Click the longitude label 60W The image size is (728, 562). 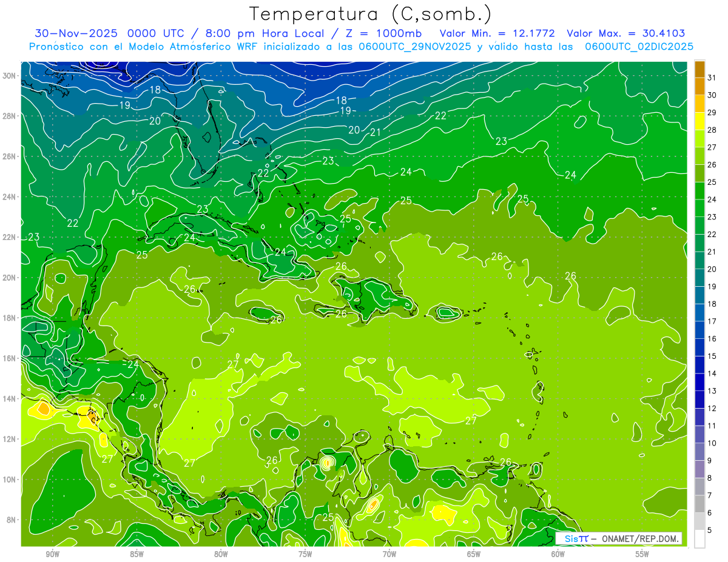tap(558, 554)
